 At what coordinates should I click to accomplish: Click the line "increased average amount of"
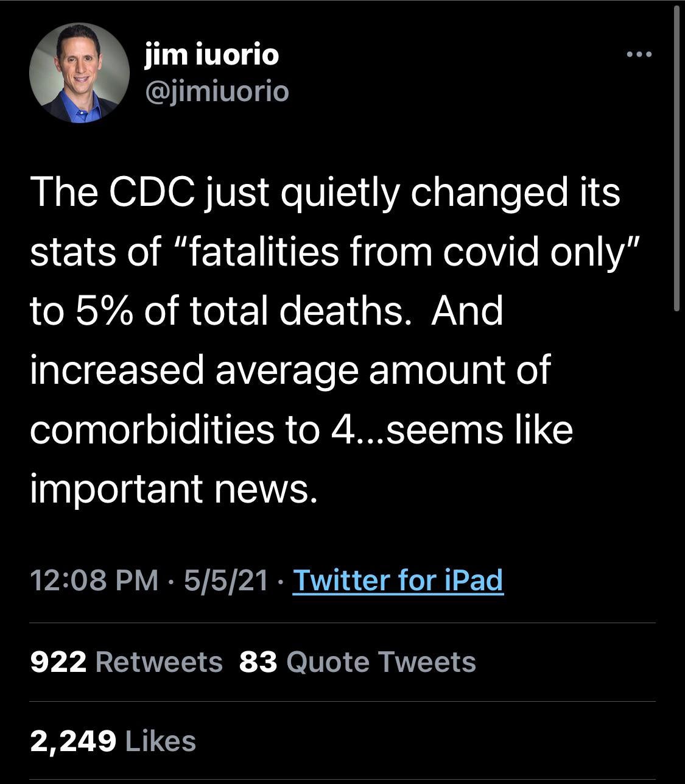click(x=290, y=372)
